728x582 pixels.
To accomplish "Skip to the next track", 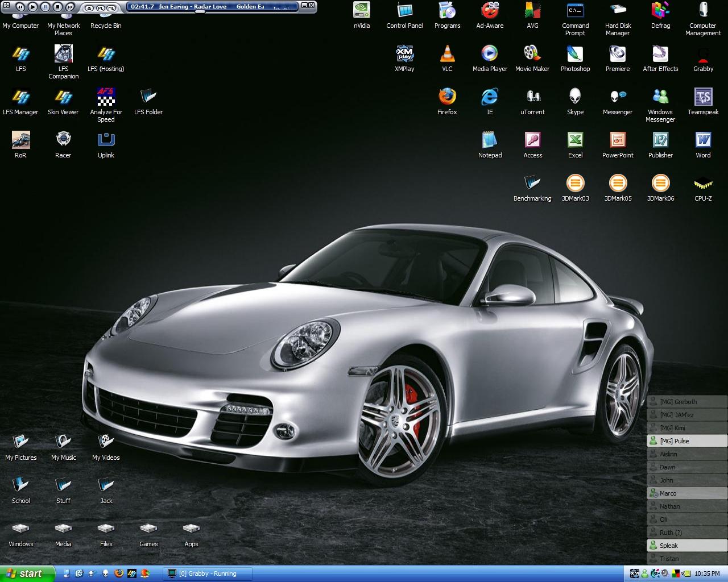I will point(70,7).
